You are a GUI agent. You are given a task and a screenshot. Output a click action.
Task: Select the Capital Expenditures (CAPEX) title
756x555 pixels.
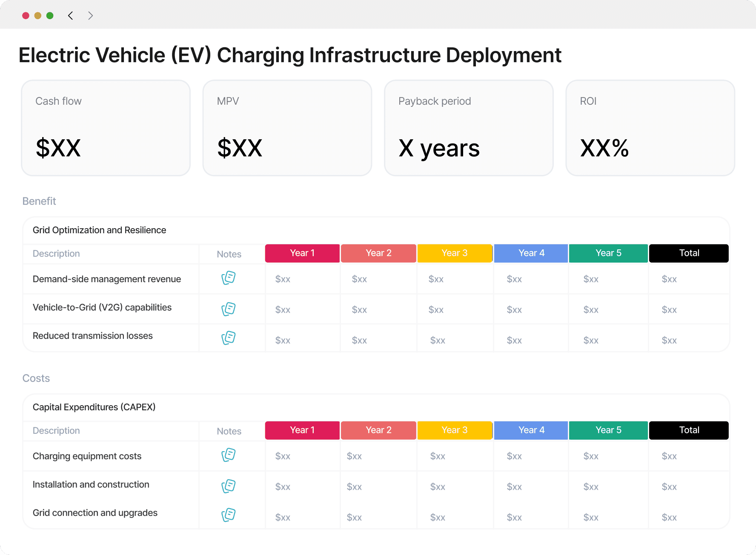[x=94, y=407]
